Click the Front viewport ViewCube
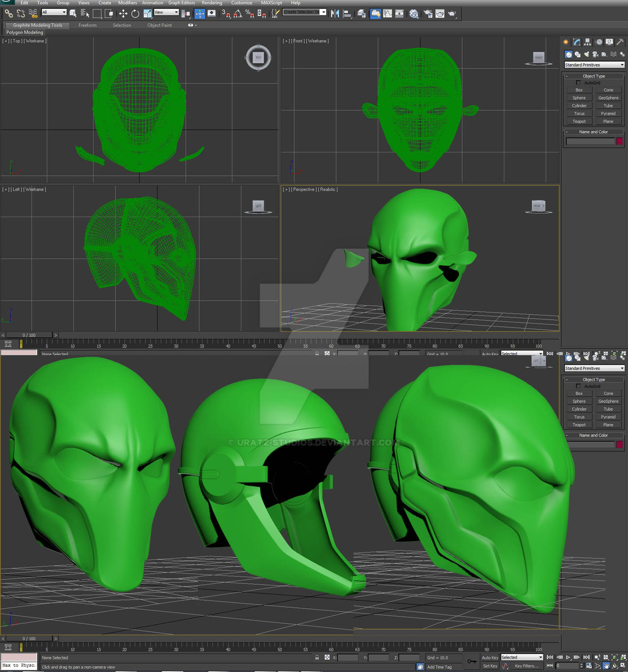The height and width of the screenshot is (672, 628). pyautogui.click(x=539, y=58)
